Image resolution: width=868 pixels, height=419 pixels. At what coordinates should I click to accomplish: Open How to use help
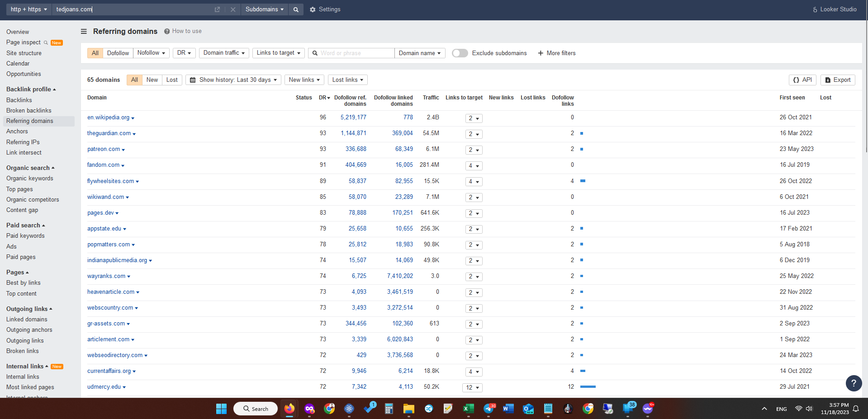(x=183, y=31)
